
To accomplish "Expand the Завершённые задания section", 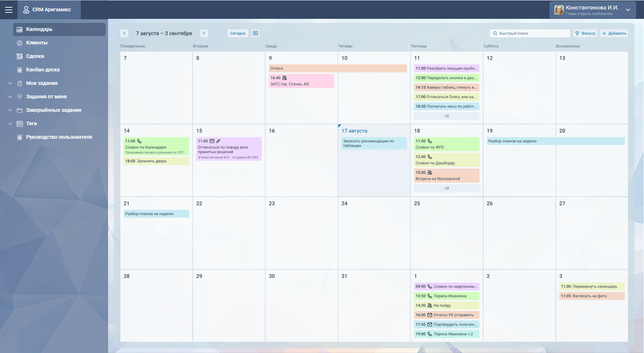I will pos(10,110).
